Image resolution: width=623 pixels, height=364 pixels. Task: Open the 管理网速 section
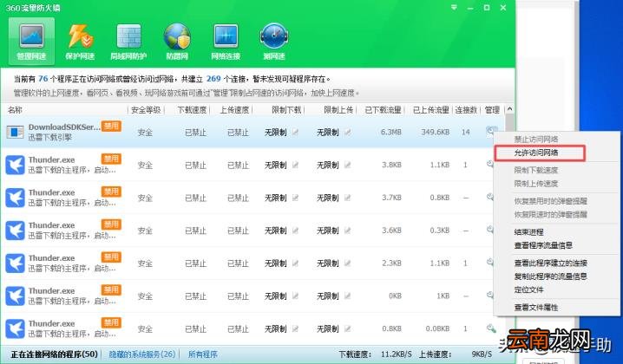(31, 42)
